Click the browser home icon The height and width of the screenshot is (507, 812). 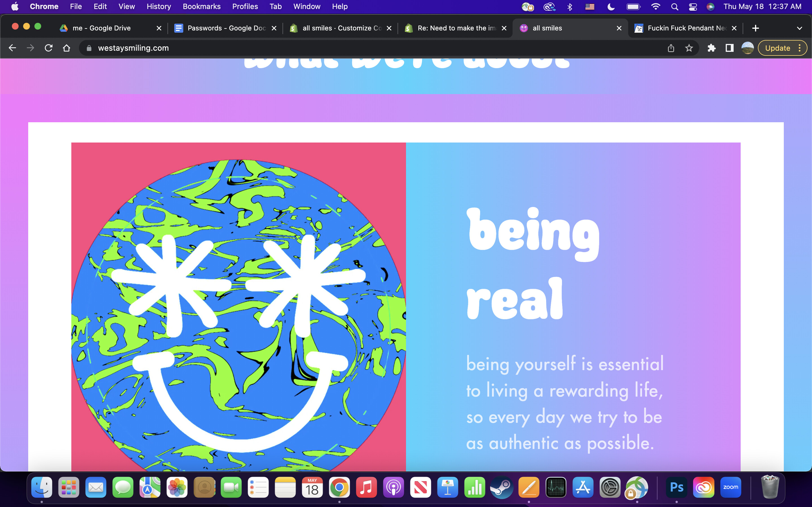[67, 48]
